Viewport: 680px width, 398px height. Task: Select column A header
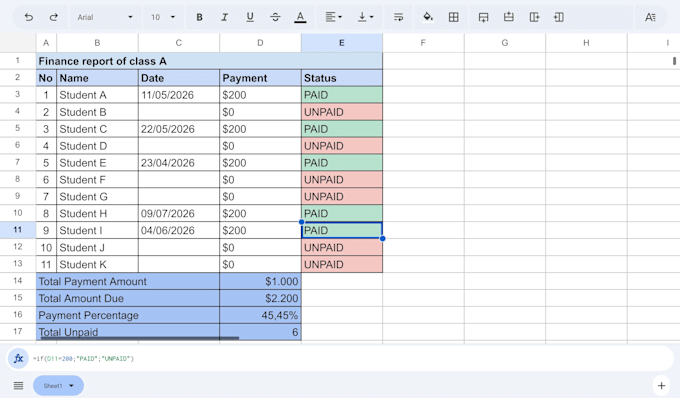pos(46,43)
